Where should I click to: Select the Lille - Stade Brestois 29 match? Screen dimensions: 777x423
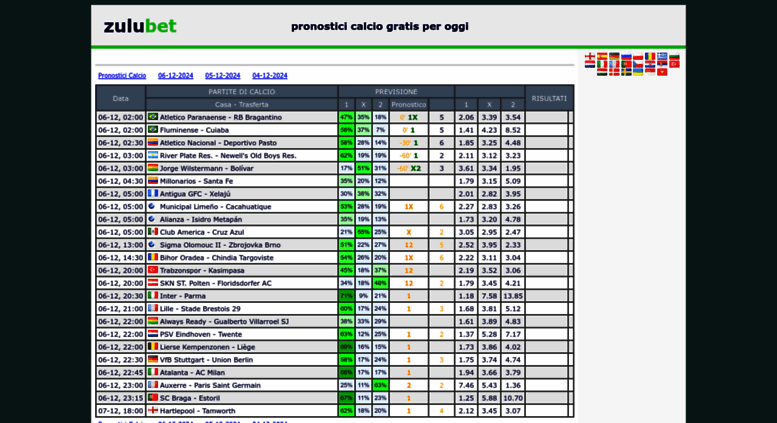tap(200, 309)
